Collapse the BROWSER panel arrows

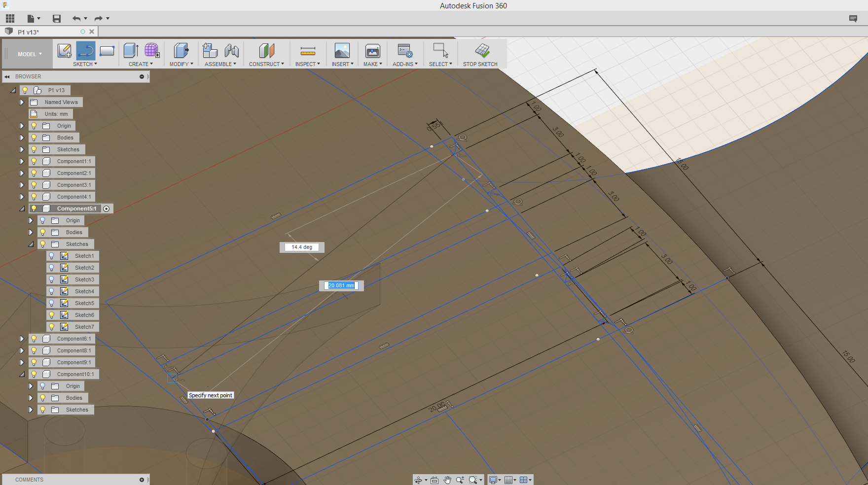7,76
